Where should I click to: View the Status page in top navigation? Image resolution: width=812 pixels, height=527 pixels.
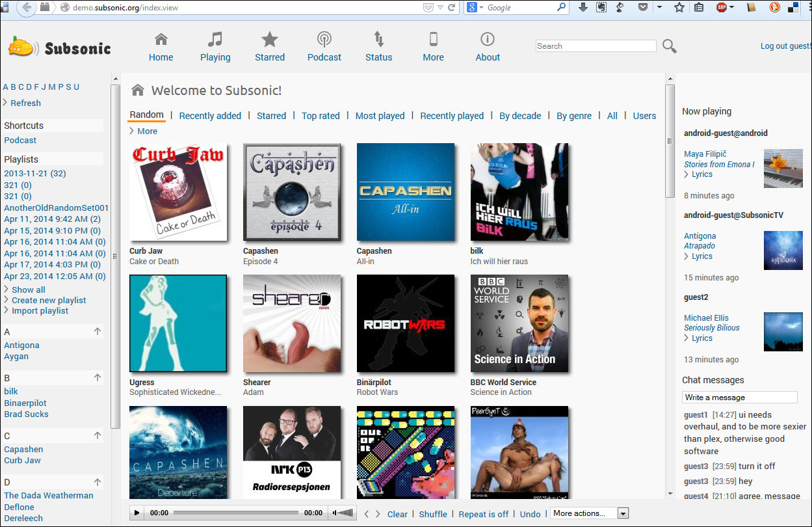(379, 47)
